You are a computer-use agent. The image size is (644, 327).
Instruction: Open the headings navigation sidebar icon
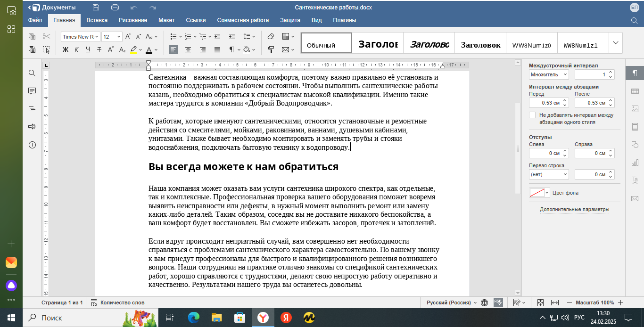pyautogui.click(x=32, y=109)
